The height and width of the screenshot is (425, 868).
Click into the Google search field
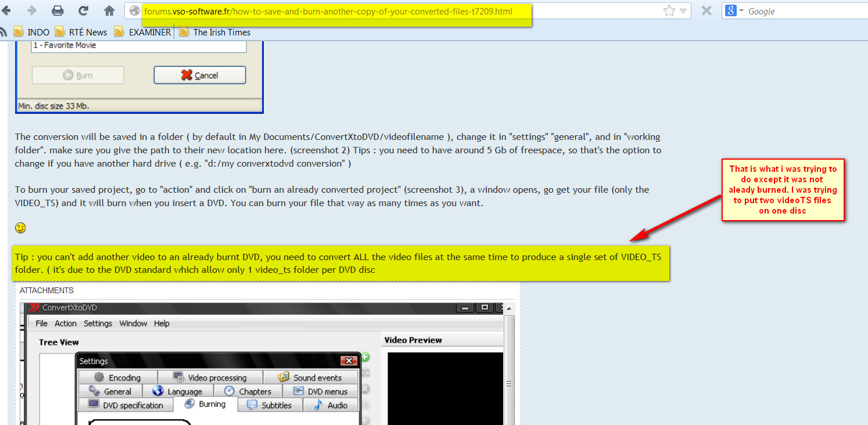tap(808, 11)
